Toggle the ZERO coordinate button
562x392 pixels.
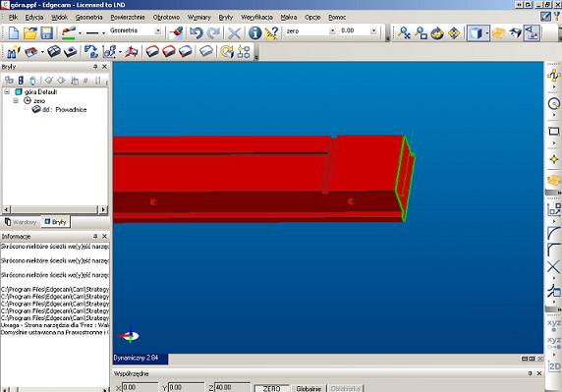click(271, 388)
